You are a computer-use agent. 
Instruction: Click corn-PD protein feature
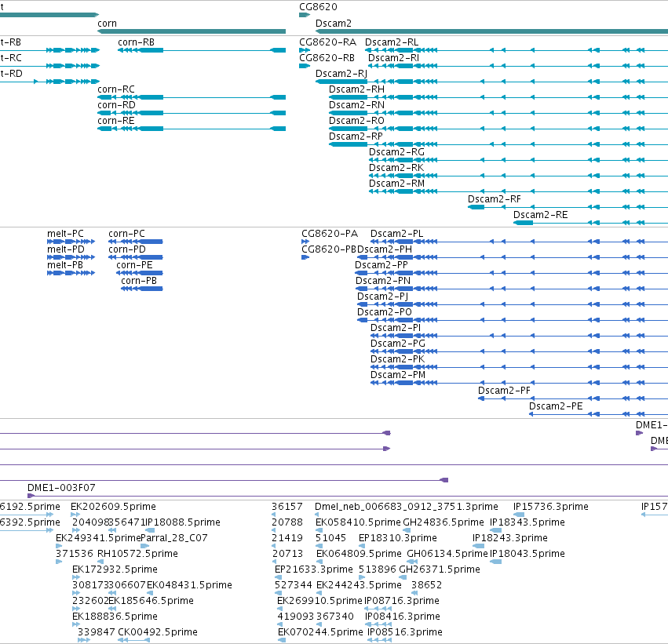127,250
